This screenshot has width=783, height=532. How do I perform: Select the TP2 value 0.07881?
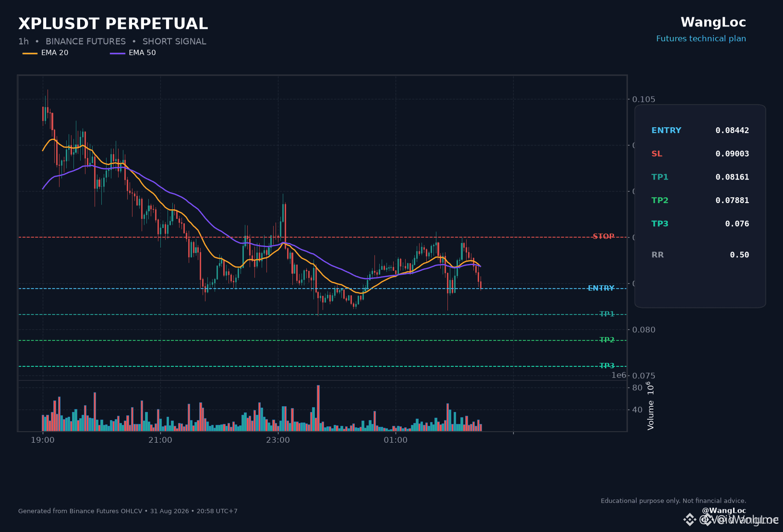tap(732, 201)
